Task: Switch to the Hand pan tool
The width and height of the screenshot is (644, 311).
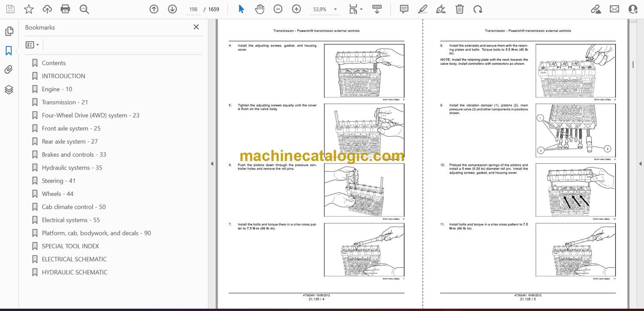Action: point(259,9)
